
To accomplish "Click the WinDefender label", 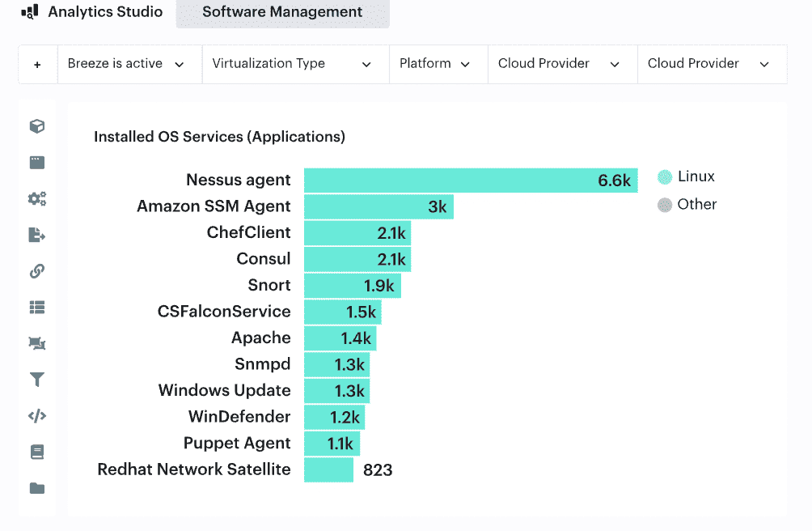I will click(x=239, y=417).
